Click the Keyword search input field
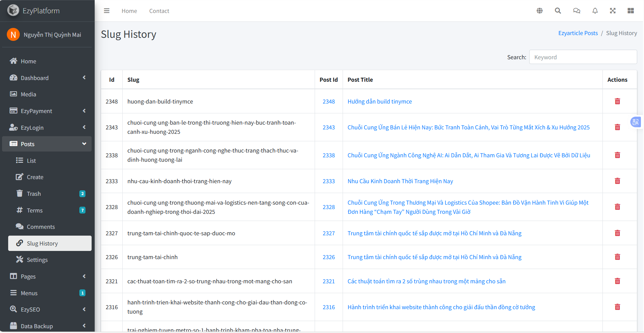The image size is (644, 333). click(583, 57)
